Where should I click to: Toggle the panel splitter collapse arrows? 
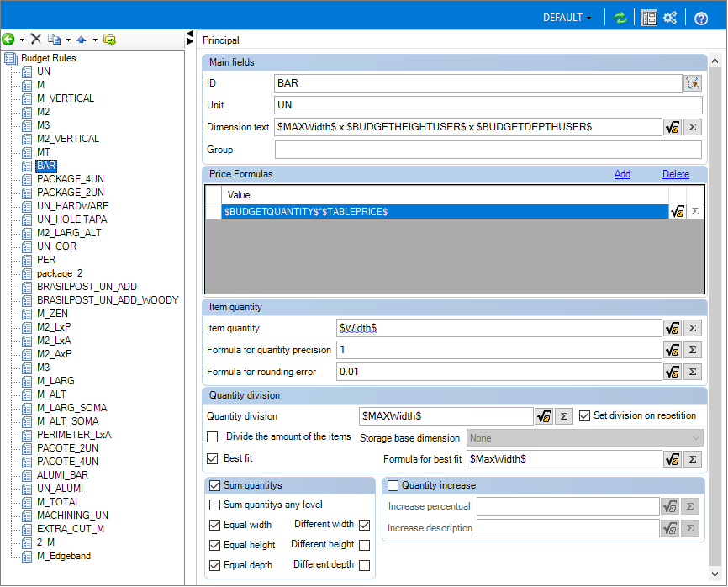click(189, 38)
